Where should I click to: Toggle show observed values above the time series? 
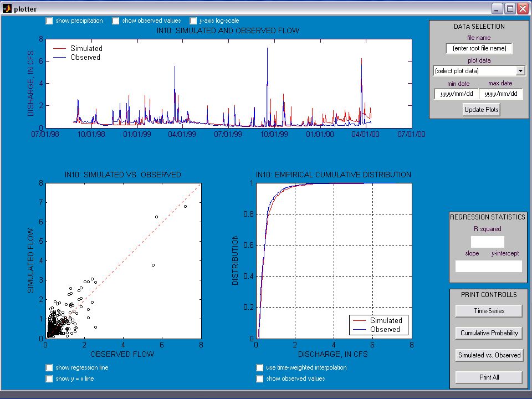pyautogui.click(x=116, y=21)
